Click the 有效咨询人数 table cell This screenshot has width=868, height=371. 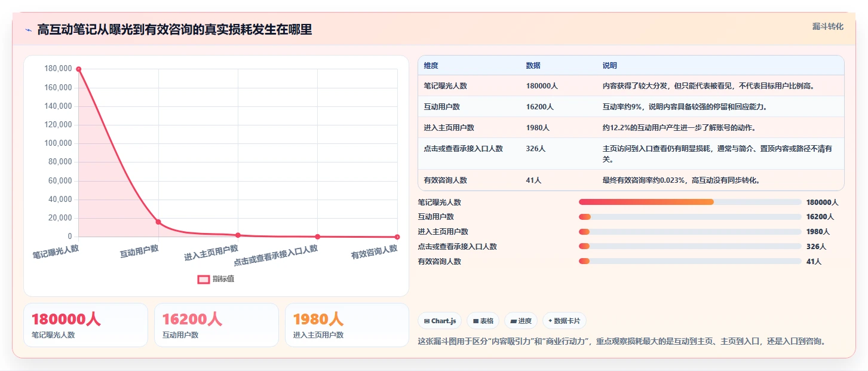click(445, 180)
